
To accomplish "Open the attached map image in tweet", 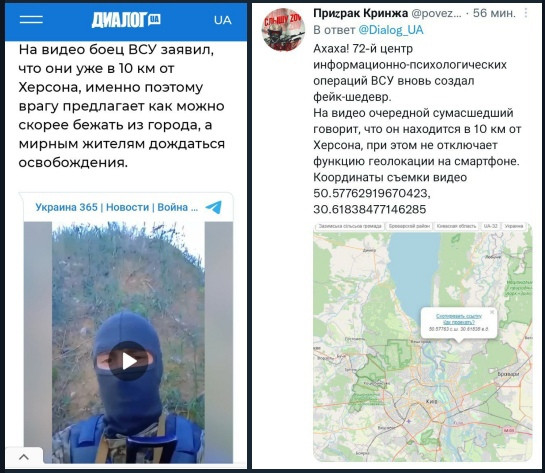I will click(x=423, y=342).
